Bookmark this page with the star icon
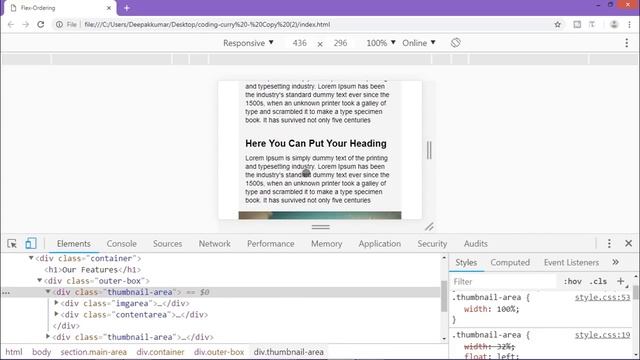Image resolution: width=640 pixels, height=360 pixels. point(558,24)
